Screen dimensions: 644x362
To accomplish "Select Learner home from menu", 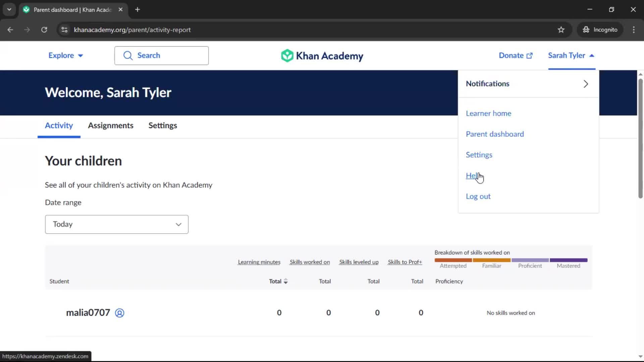I will (488, 113).
